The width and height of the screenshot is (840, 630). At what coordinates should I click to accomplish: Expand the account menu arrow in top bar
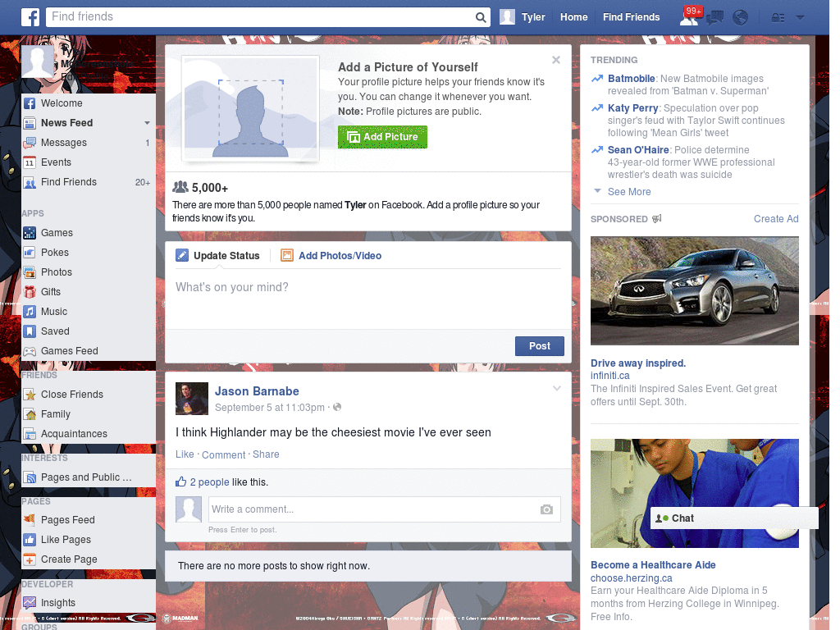[x=801, y=18]
